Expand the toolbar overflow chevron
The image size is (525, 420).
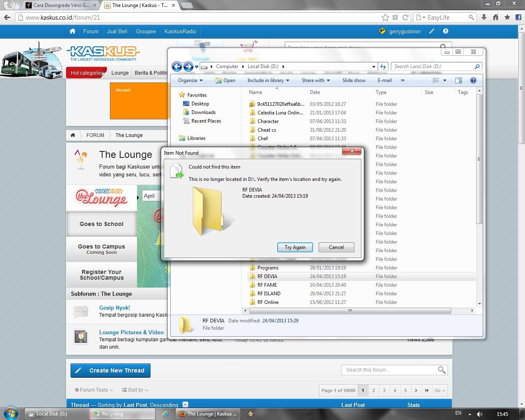pos(402,80)
